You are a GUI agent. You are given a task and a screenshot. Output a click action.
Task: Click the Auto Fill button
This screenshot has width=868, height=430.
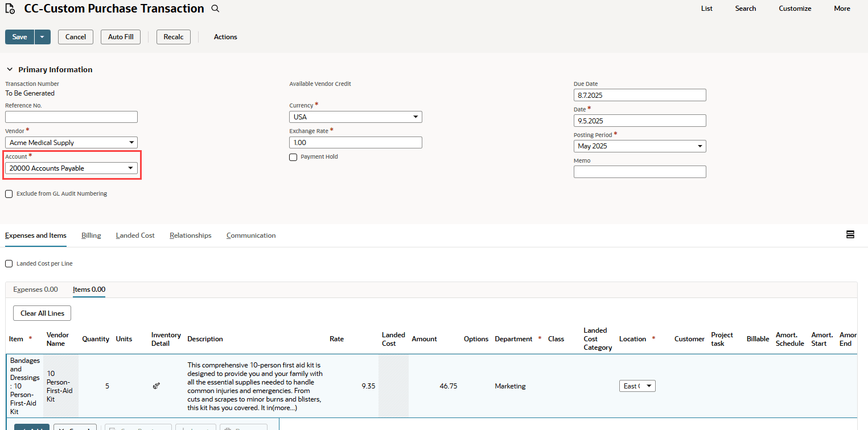121,37
